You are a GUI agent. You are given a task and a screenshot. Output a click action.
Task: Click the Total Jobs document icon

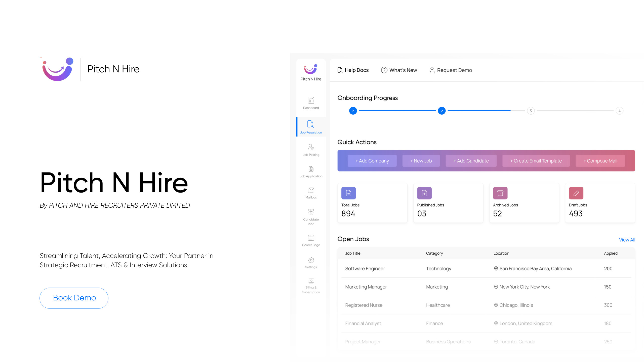pos(348,193)
